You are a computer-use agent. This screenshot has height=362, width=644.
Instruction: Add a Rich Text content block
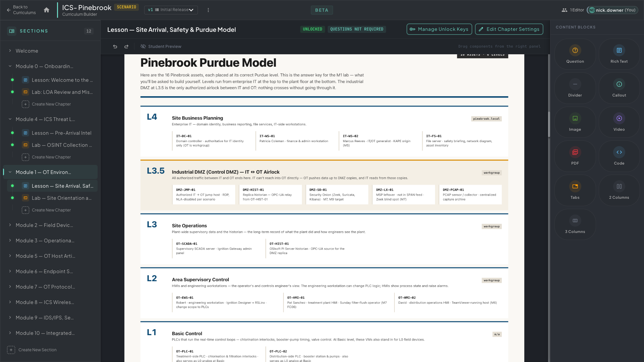pos(619,54)
